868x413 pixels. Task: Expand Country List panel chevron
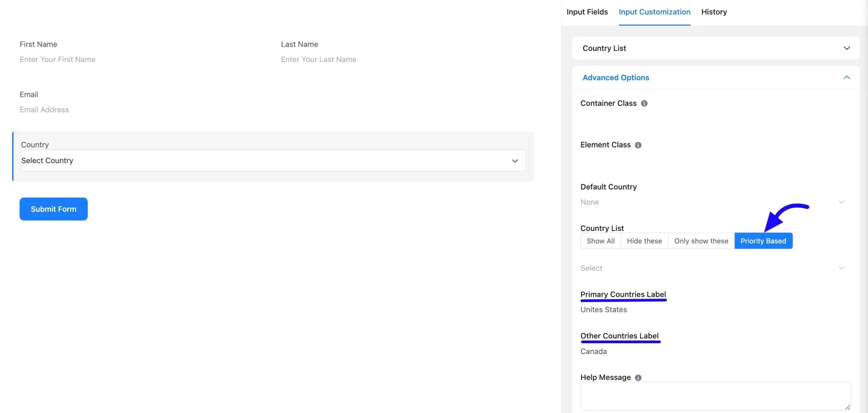click(846, 48)
